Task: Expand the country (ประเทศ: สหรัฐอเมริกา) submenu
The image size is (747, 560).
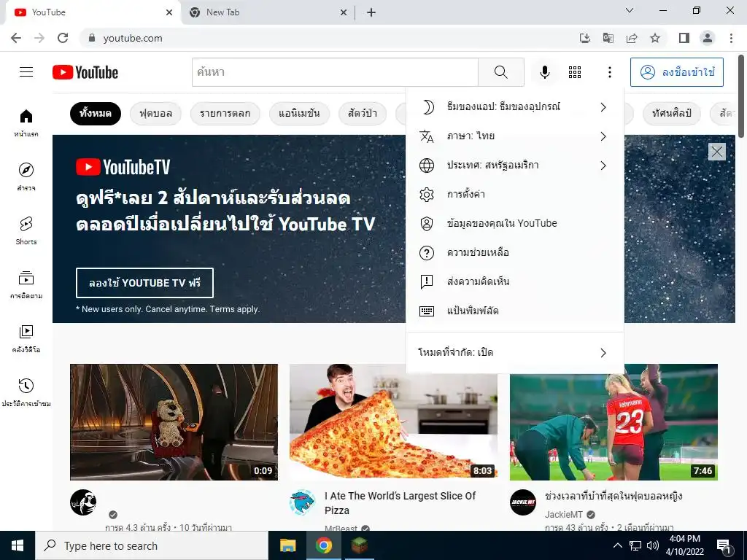Action: point(515,166)
